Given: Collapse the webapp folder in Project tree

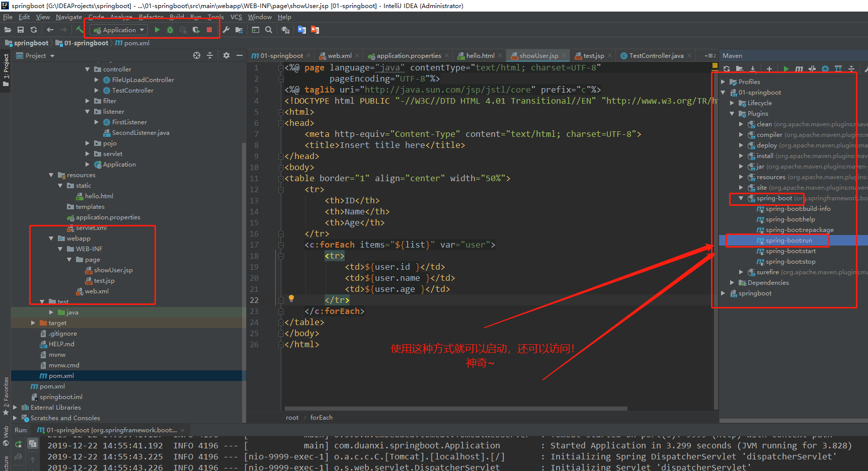Looking at the screenshot, I should pyautogui.click(x=51, y=239).
